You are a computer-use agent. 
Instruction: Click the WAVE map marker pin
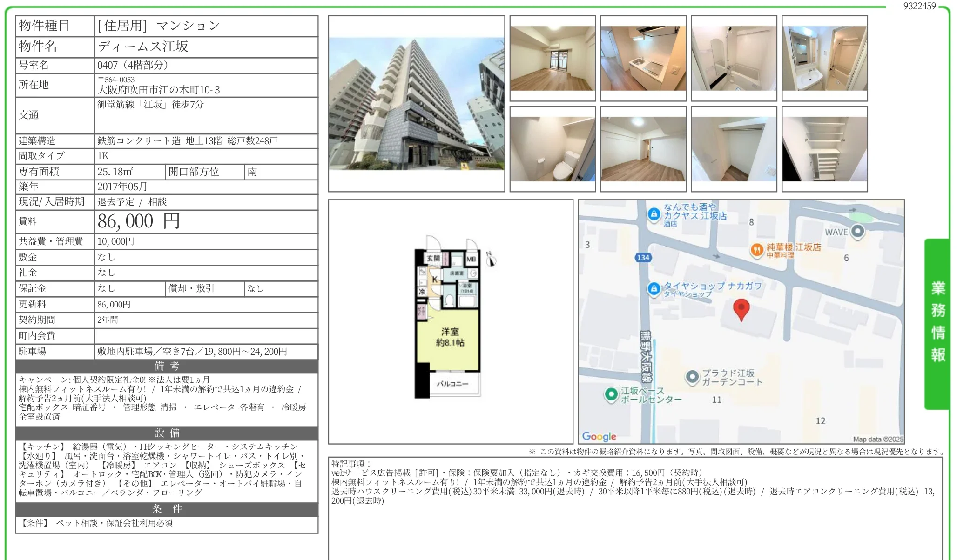point(857,231)
